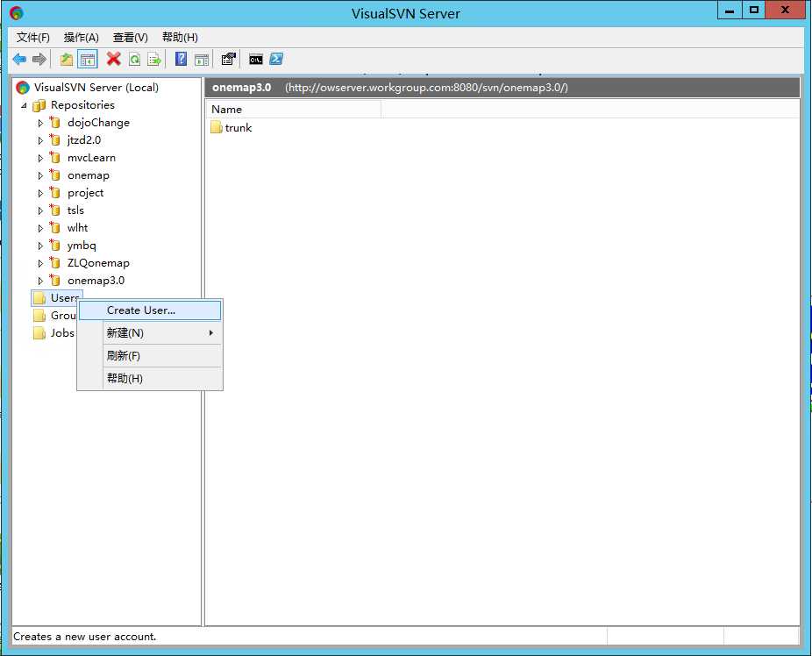812x656 pixels.
Task: Minimize the VisualSVN Server window
Action: click(730, 10)
